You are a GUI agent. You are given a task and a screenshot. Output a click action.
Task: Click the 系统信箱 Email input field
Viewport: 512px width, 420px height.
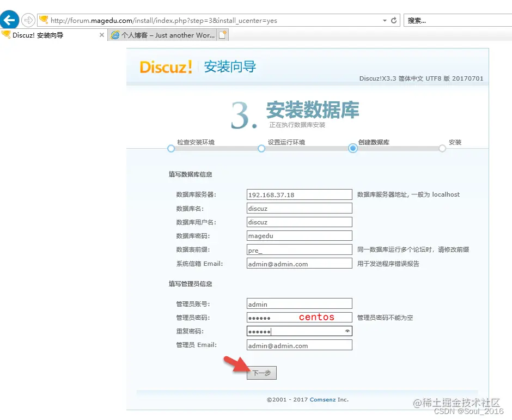(300, 263)
